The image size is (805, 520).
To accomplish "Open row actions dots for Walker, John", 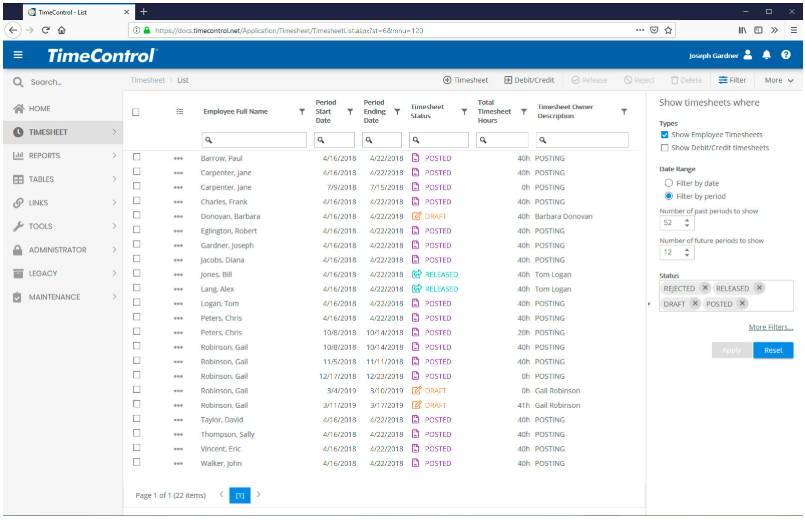I will click(178, 464).
